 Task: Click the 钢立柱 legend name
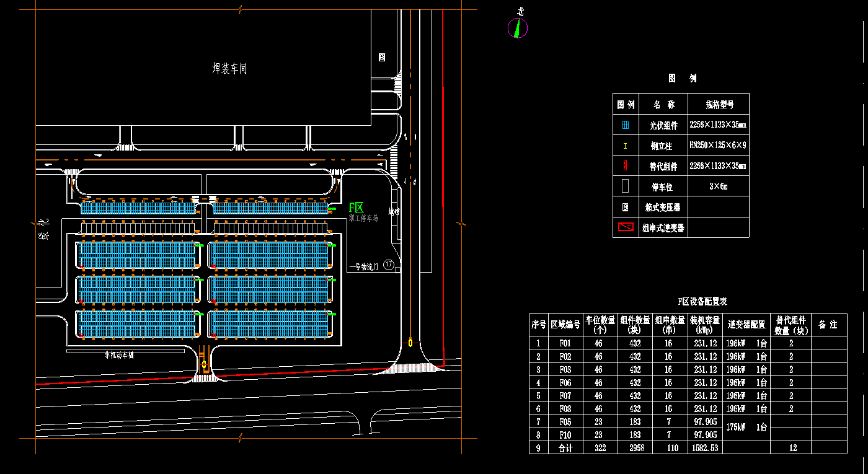tap(663, 146)
